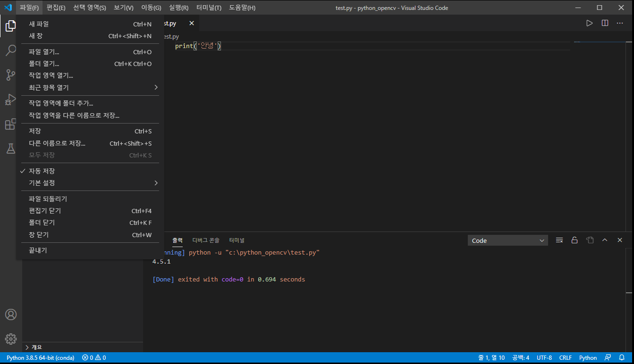Choose 다른 이름으로 저장... entry
Image resolution: width=634 pixels, height=364 pixels.
tap(90, 143)
